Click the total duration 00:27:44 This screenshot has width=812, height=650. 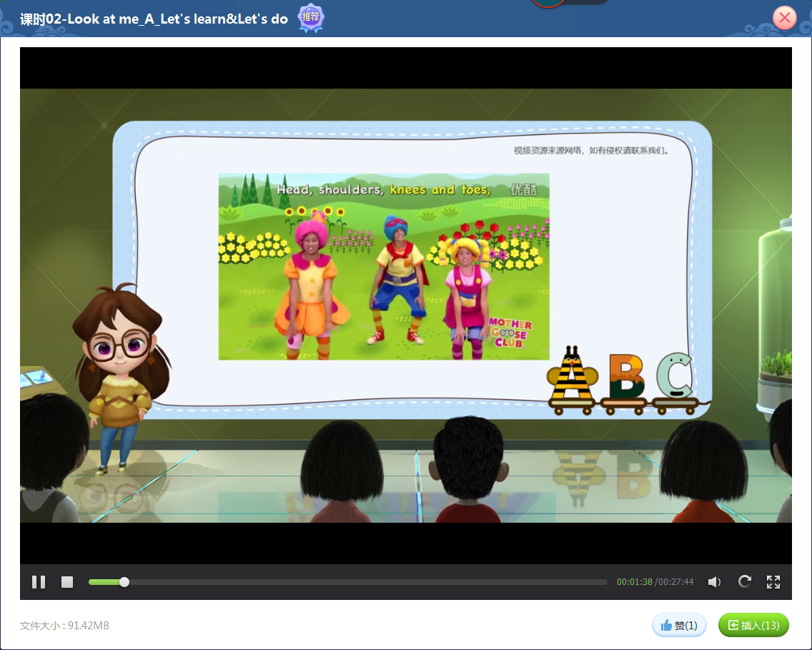tap(675, 581)
